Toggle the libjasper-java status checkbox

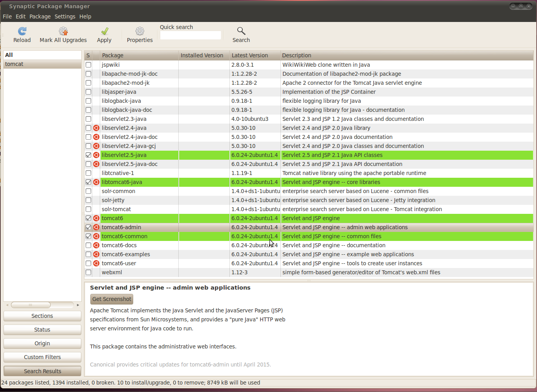(x=88, y=92)
